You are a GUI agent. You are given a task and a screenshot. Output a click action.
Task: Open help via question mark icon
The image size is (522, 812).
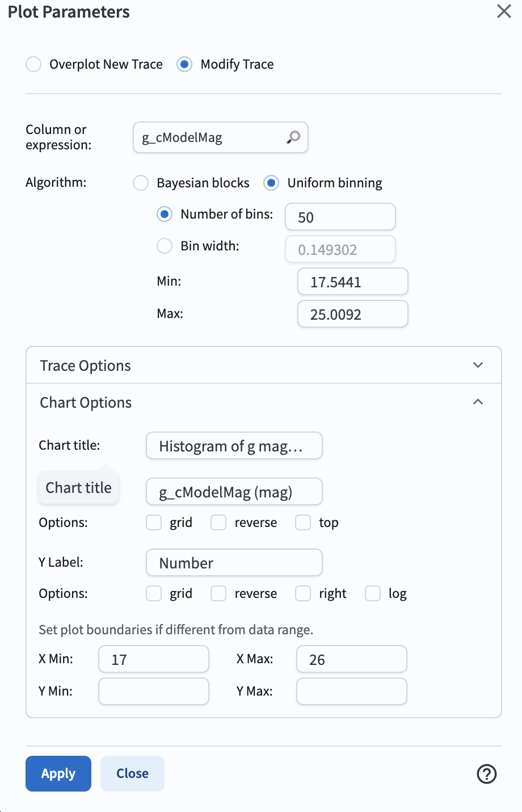coord(487,773)
